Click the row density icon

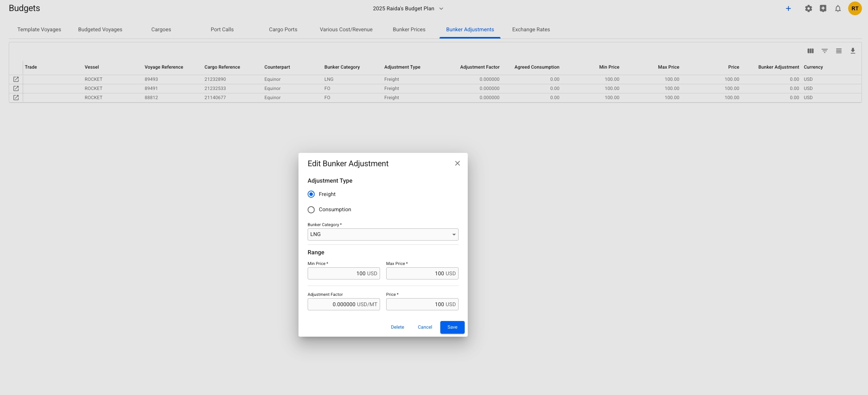pyautogui.click(x=839, y=51)
